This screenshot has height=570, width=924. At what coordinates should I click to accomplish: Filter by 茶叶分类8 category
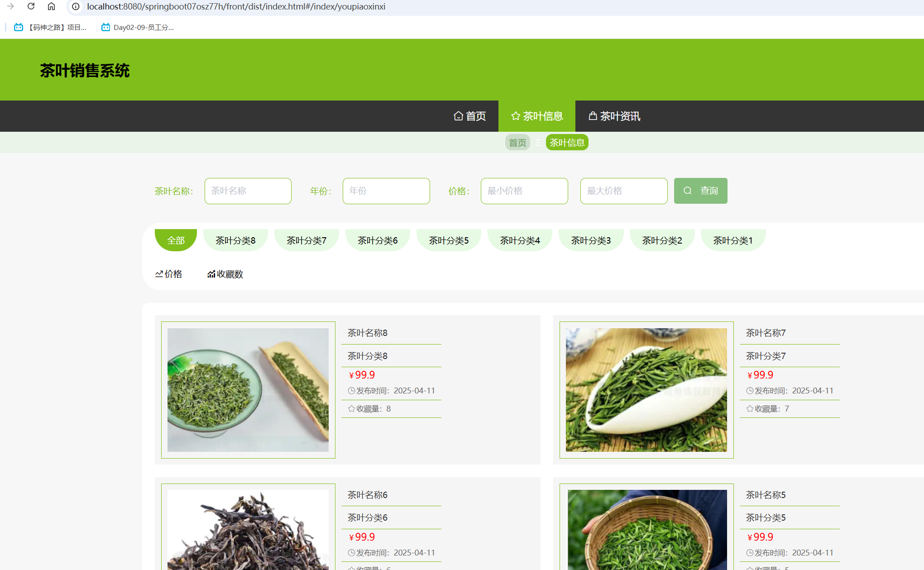pos(235,240)
